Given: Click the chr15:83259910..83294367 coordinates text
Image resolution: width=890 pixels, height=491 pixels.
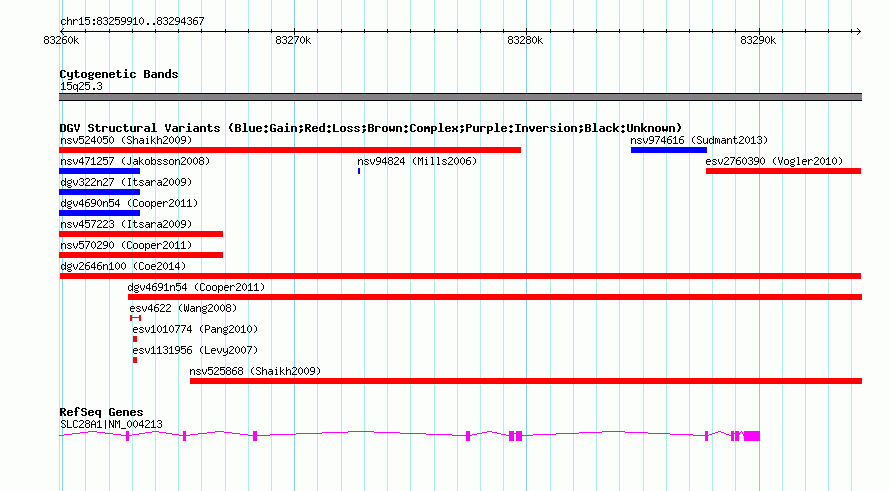Looking at the screenshot, I should tap(132, 22).
